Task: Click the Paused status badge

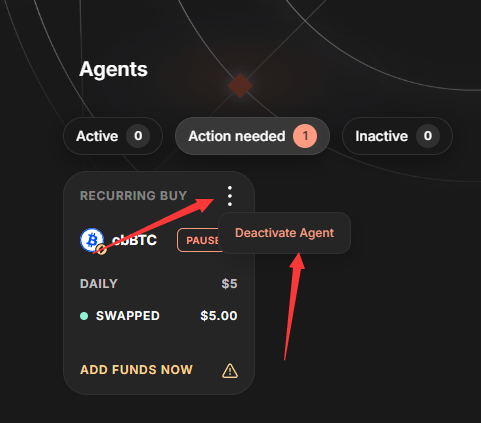Action: tap(199, 240)
